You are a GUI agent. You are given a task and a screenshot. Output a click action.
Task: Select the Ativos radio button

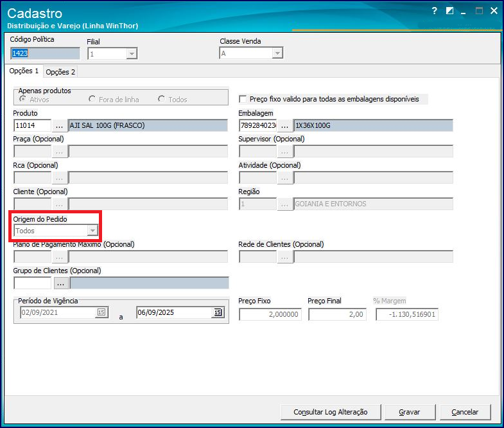[22, 99]
